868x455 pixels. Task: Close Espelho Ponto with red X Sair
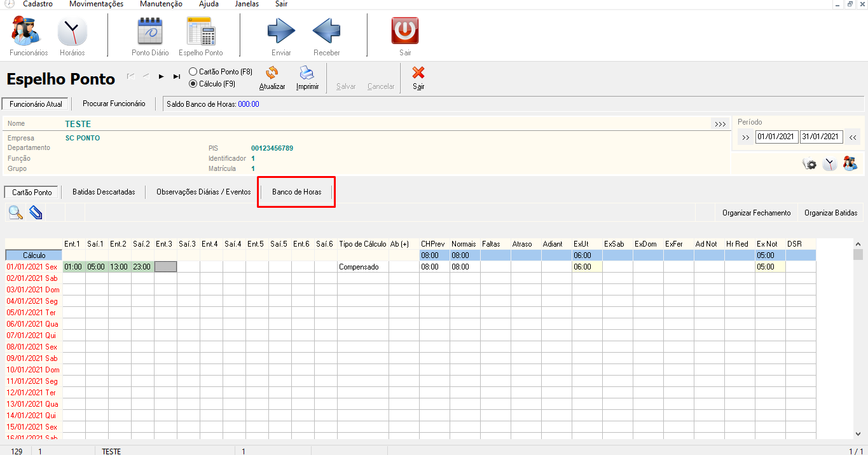pyautogui.click(x=418, y=78)
